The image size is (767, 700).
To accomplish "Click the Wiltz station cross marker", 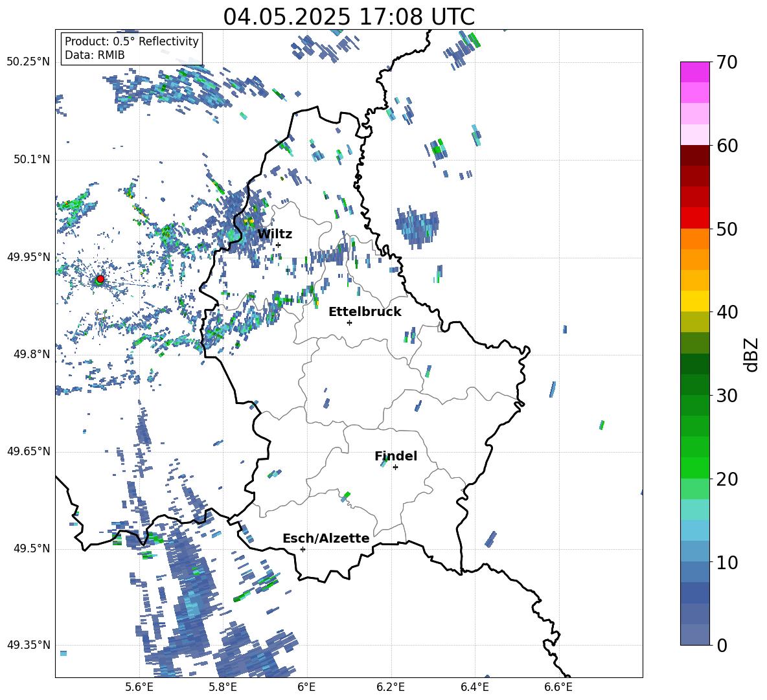I will [278, 245].
